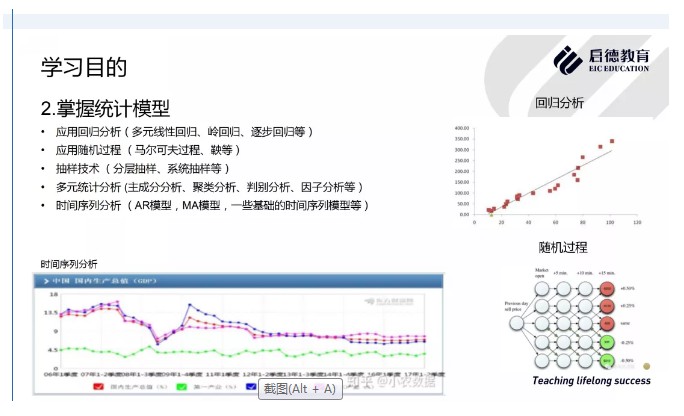Image resolution: width=684 pixels, height=416 pixels.
Task: Click the top red node in the random process diagram
Action: (x=607, y=289)
